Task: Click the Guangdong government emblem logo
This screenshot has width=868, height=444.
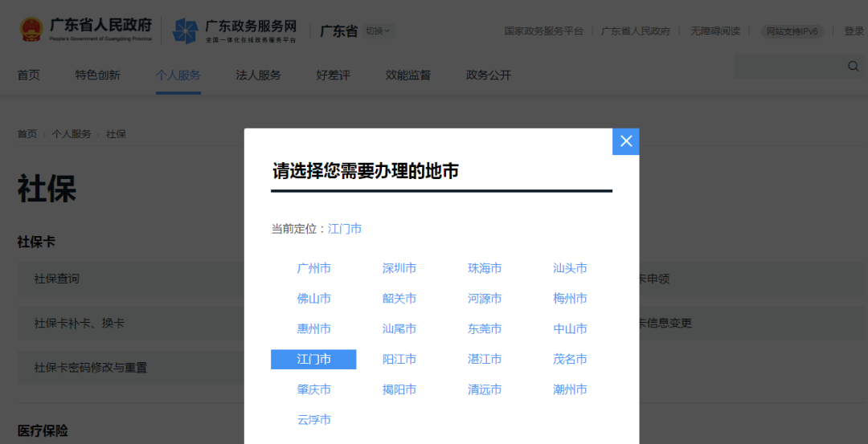Action: (31, 30)
